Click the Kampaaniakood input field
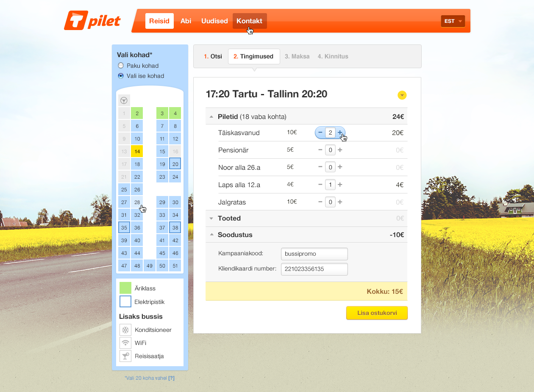The height and width of the screenshot is (392, 534). point(314,254)
